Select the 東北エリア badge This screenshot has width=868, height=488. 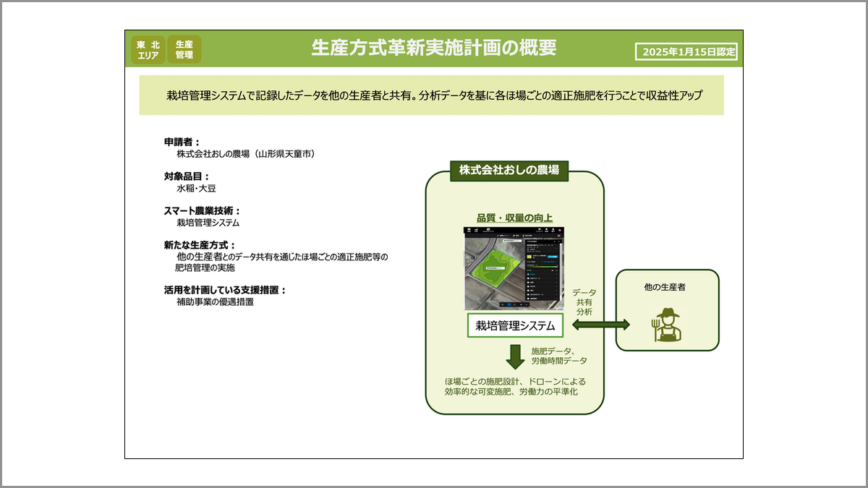tap(148, 49)
